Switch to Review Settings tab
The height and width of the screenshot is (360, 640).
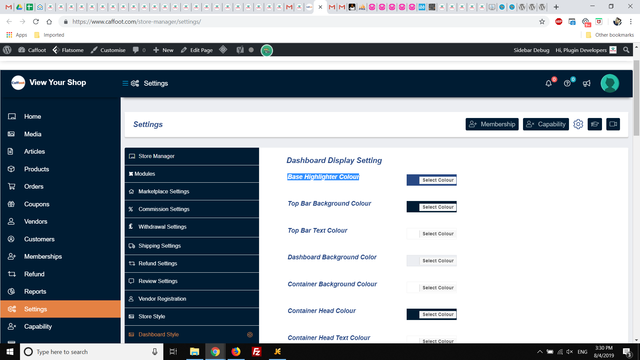pyautogui.click(x=192, y=281)
